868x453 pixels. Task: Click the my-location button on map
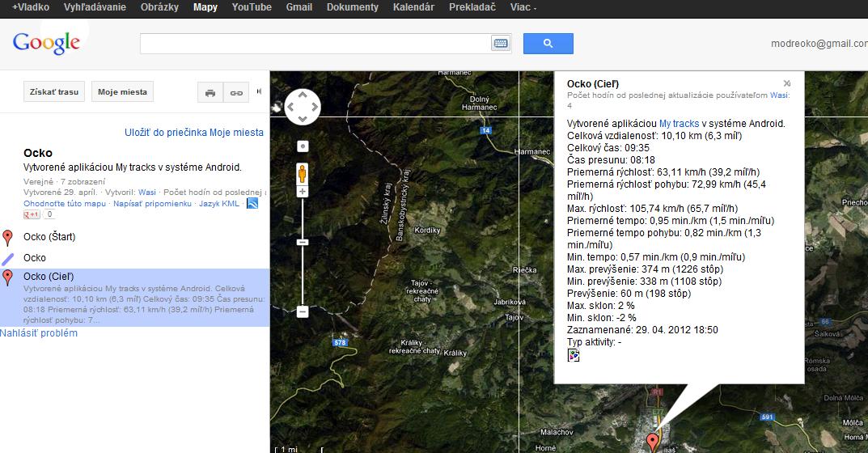[303, 146]
